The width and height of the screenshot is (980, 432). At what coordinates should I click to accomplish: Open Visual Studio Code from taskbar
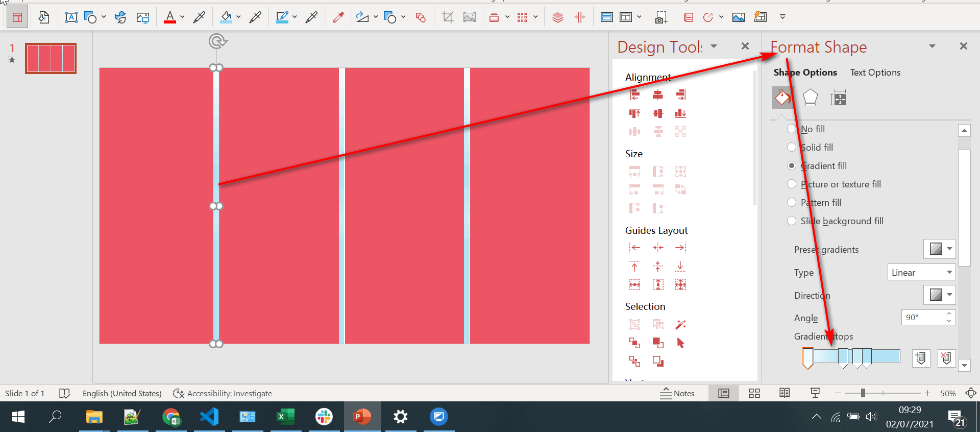[x=209, y=417]
